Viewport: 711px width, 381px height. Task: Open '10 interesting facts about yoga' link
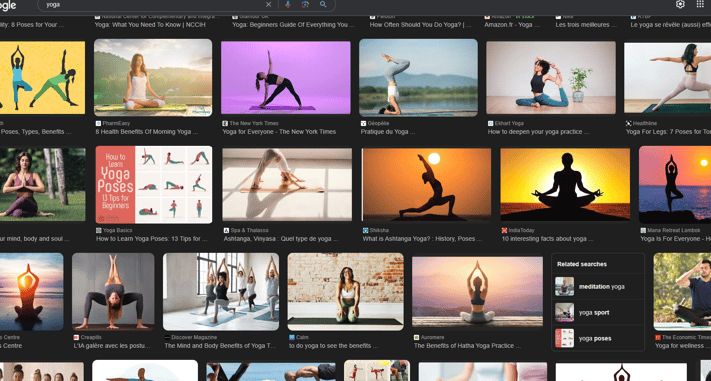tap(548, 239)
